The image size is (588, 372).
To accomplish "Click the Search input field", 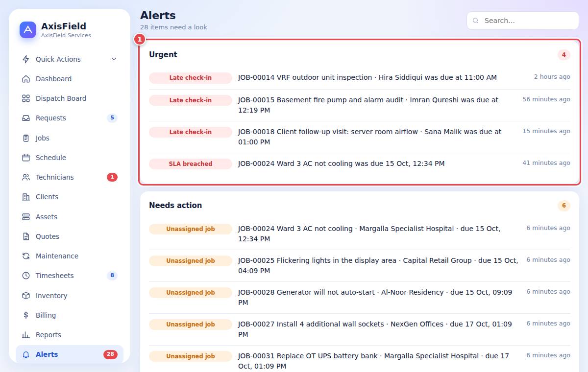I will 523,21.
